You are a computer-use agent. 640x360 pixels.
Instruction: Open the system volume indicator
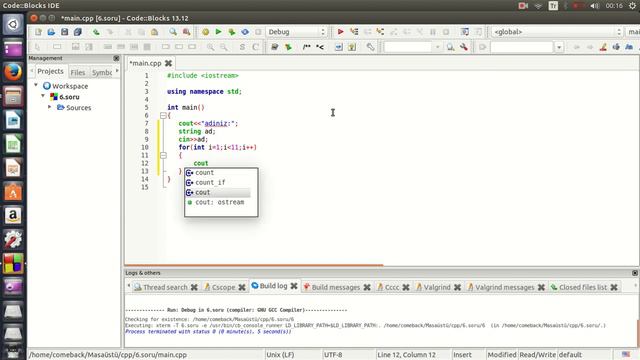(x=595, y=6)
